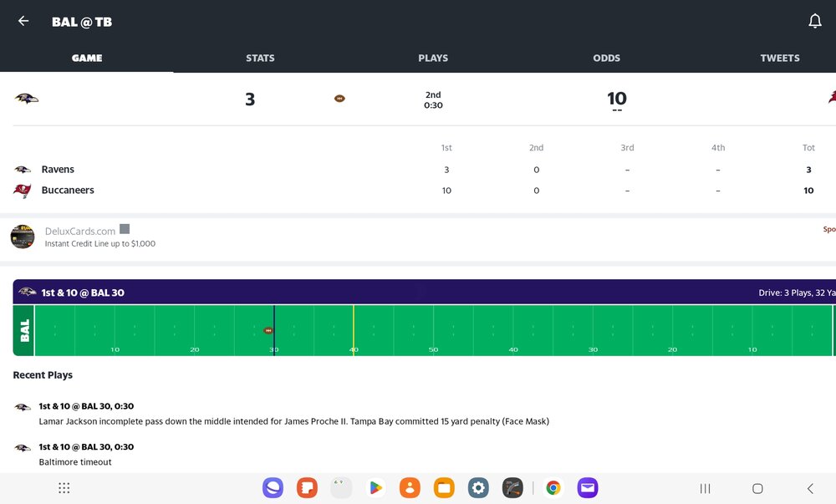The image size is (836, 504).
Task: Tap the DeluxCards ad thumbnail image
Action: pos(23,237)
